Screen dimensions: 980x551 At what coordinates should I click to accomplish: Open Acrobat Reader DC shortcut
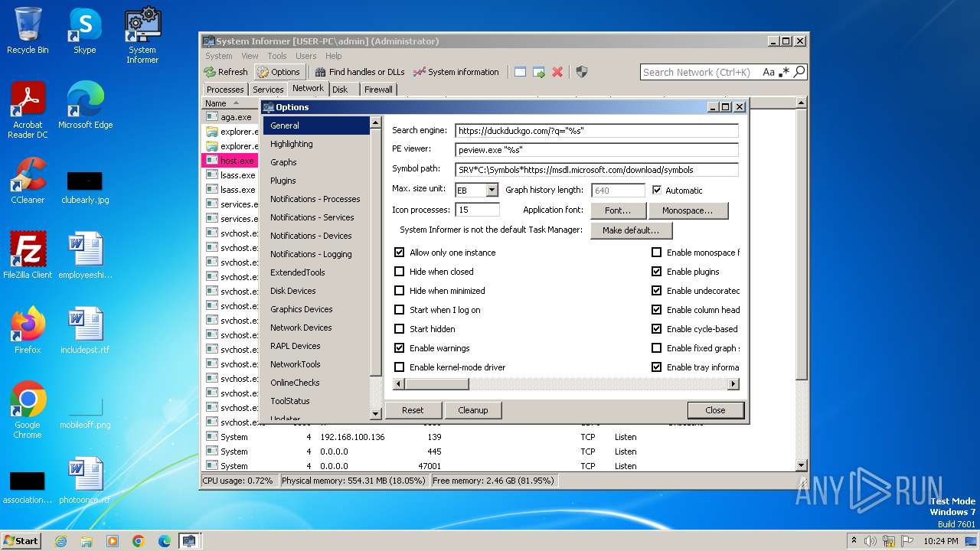click(28, 110)
